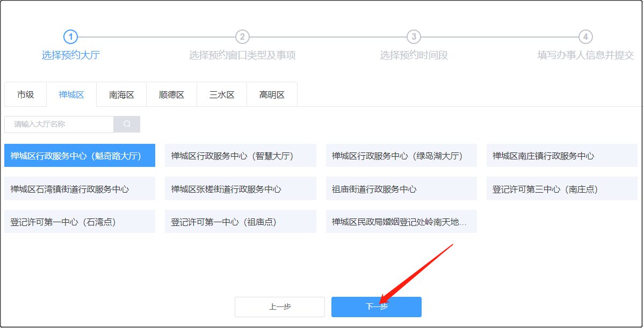
Task: Go back with 上一步 button
Action: [x=280, y=307]
